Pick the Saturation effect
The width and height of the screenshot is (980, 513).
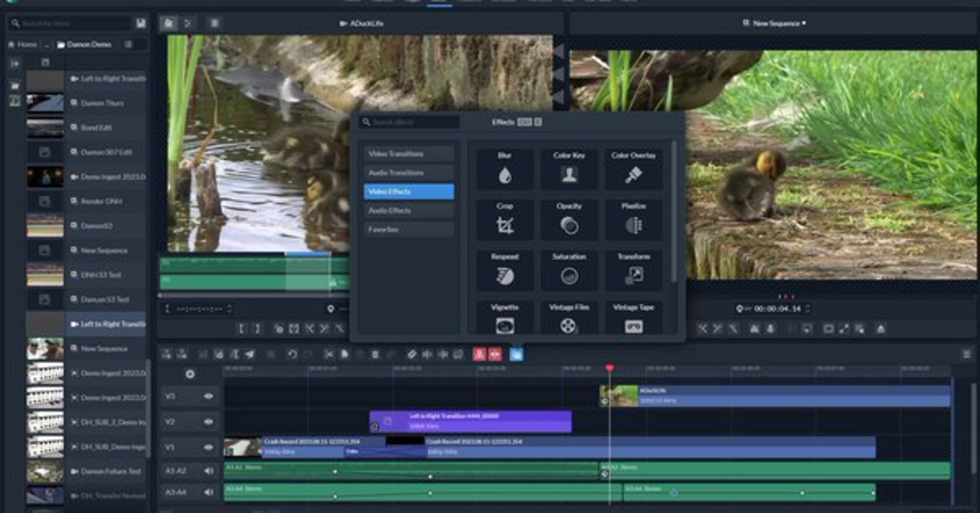click(569, 270)
